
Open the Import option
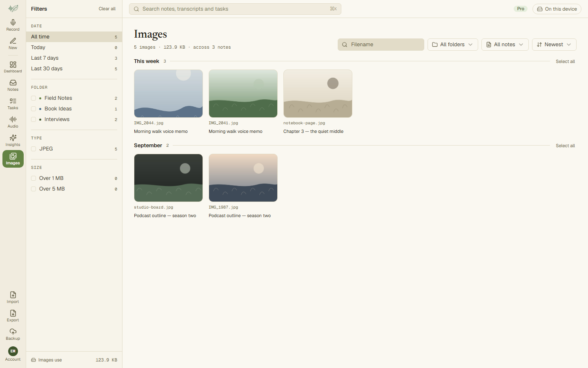13,297
